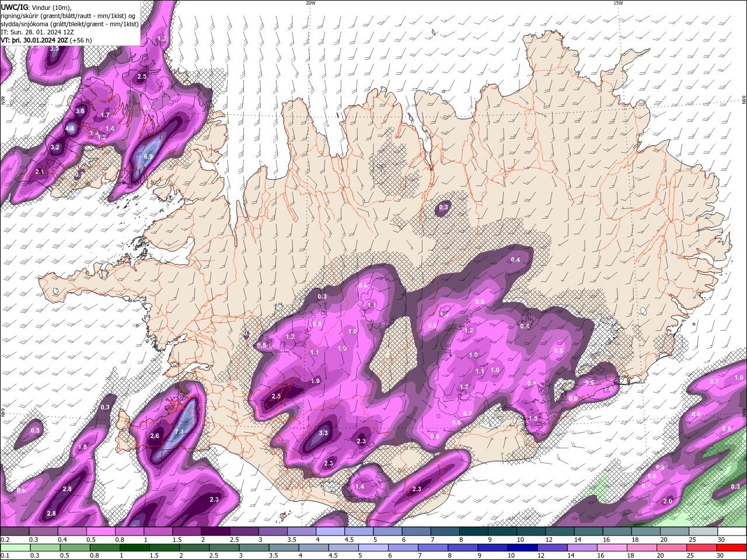This screenshot has width=747, height=560.
Task: Pick the darkest green 1 legend swatch
Action: [134, 548]
